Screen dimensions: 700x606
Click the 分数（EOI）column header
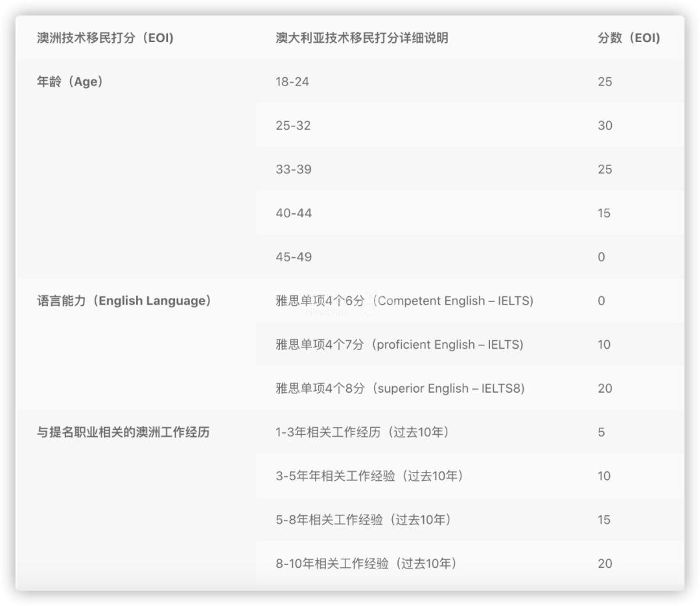coord(629,38)
